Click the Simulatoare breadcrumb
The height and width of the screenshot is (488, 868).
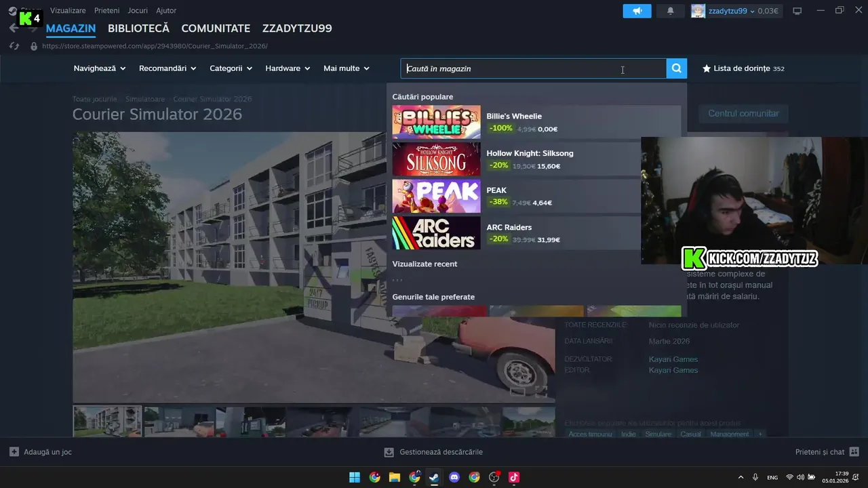145,99
